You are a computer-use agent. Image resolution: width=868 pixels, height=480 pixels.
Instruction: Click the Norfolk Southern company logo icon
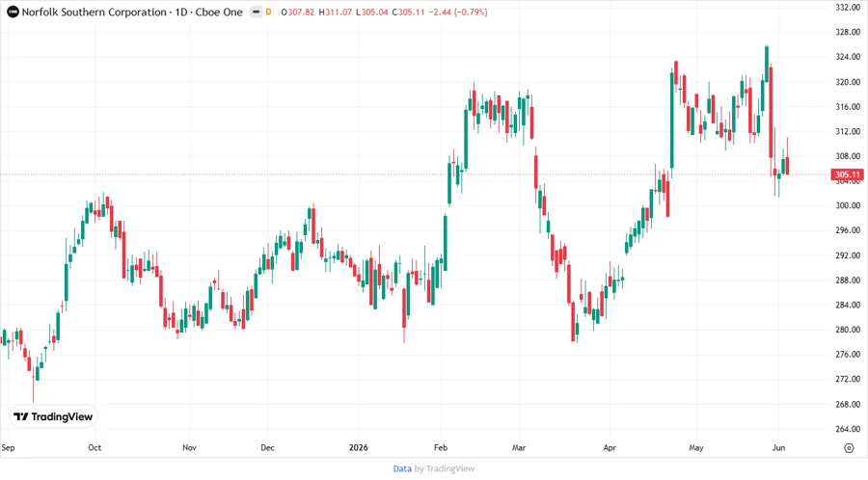point(13,13)
